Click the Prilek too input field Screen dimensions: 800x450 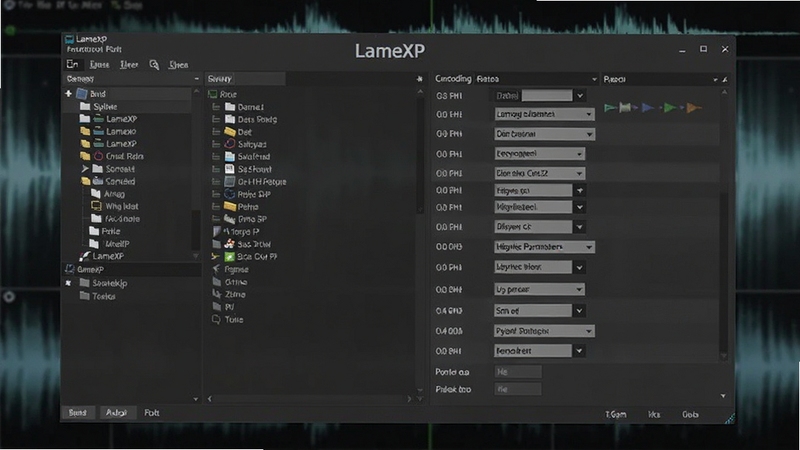pyautogui.click(x=518, y=389)
